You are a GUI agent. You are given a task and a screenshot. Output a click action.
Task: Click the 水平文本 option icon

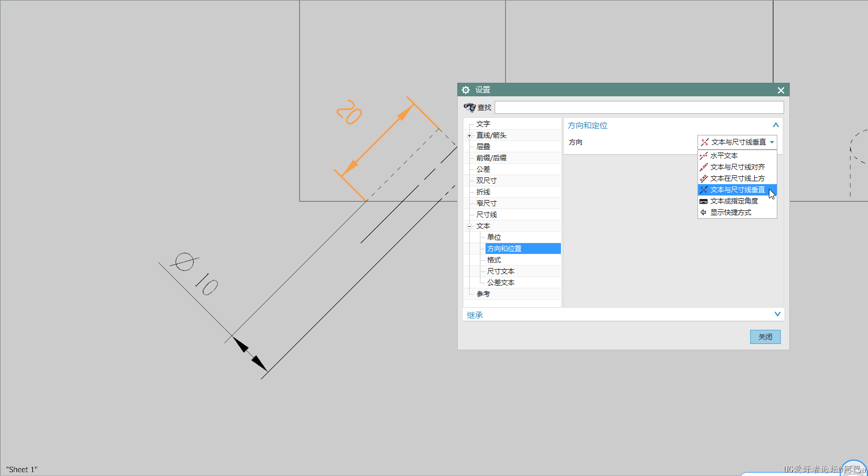[x=704, y=156]
